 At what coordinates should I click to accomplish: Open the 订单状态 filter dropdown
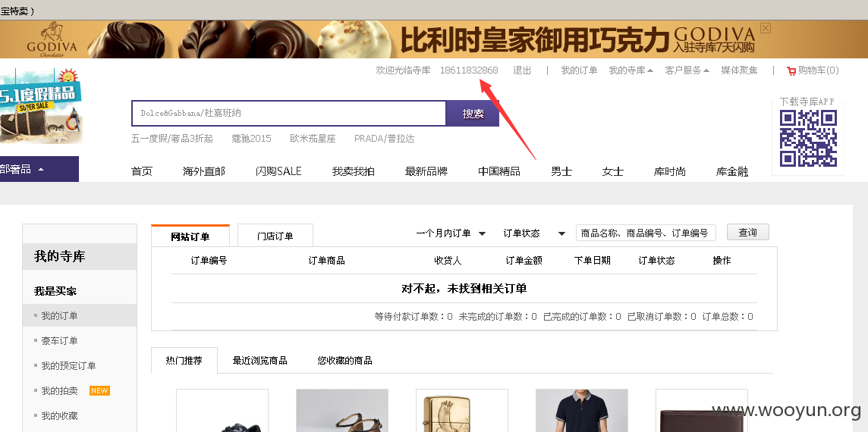(534, 233)
